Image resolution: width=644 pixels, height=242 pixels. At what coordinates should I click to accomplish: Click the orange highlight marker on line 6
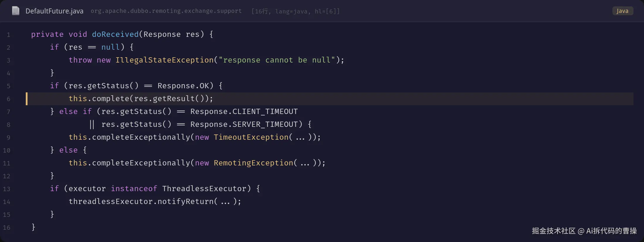(x=27, y=99)
